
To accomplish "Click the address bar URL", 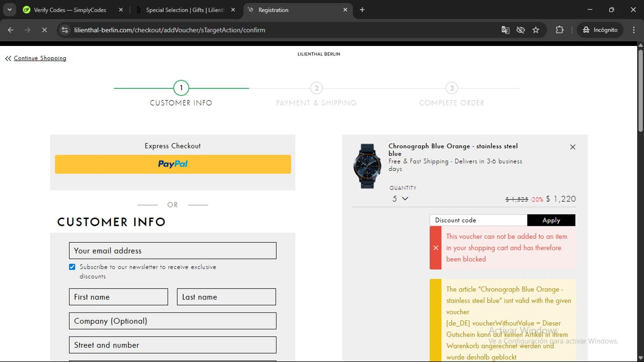I will pos(170,30).
